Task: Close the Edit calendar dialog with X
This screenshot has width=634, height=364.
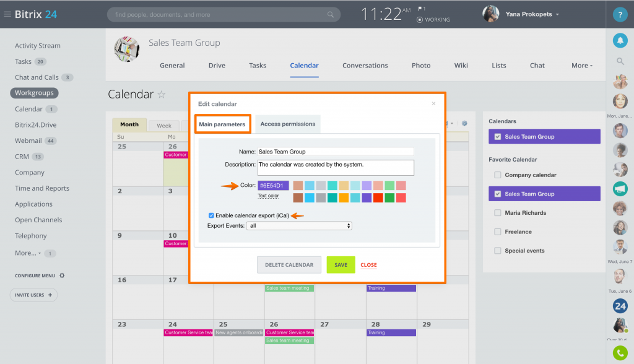Action: point(433,103)
